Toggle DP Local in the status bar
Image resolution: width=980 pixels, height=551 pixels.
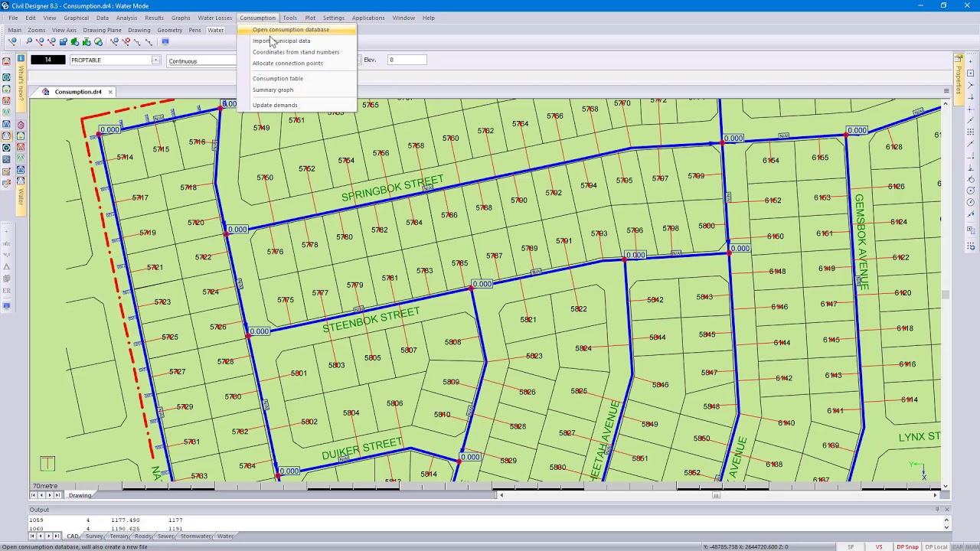click(x=936, y=546)
